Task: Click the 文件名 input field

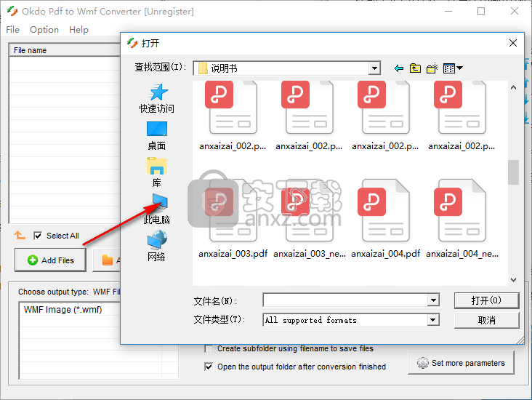Action: click(x=345, y=300)
